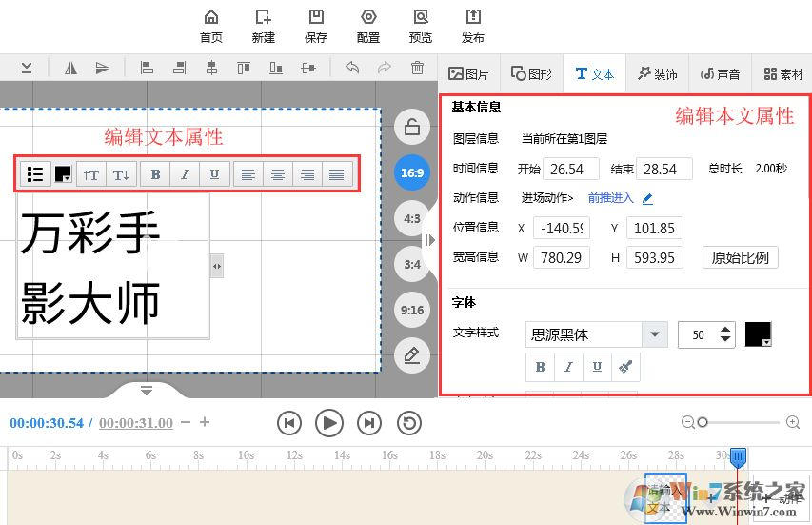Expand the panel below the canvas

(147, 390)
